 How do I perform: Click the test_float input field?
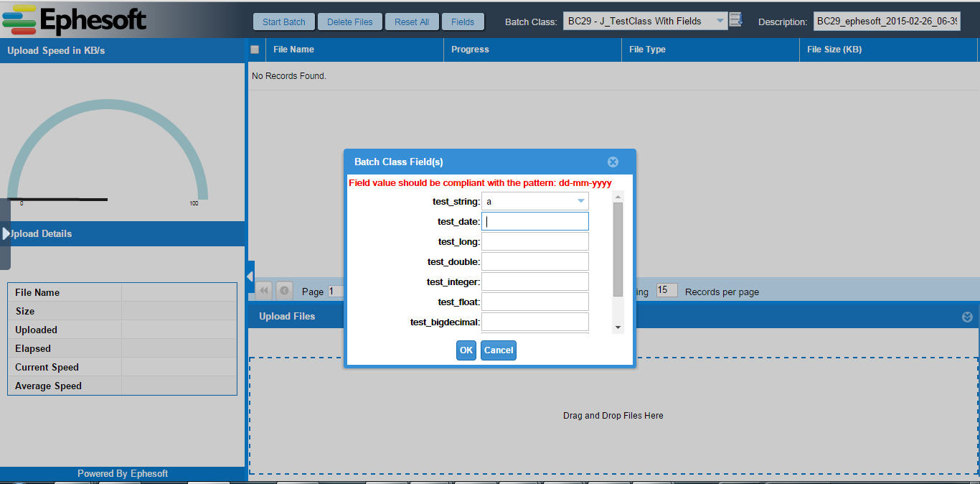[x=535, y=302]
